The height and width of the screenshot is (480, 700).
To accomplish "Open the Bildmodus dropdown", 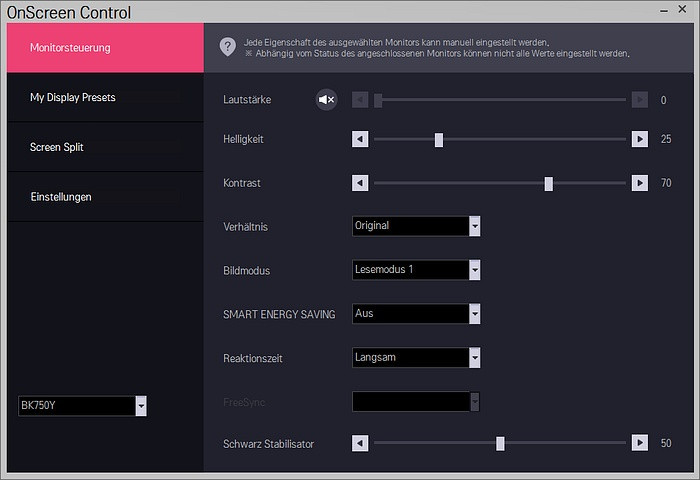I will 475,270.
